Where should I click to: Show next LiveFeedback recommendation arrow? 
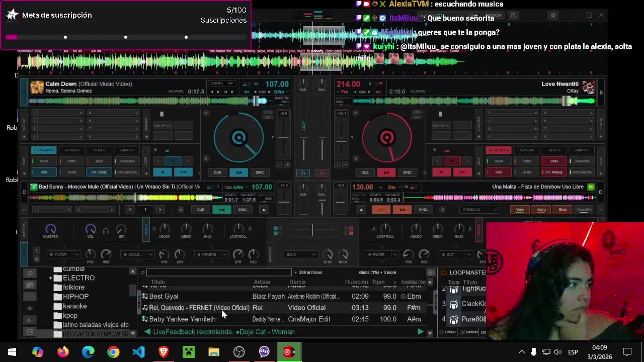point(420,332)
